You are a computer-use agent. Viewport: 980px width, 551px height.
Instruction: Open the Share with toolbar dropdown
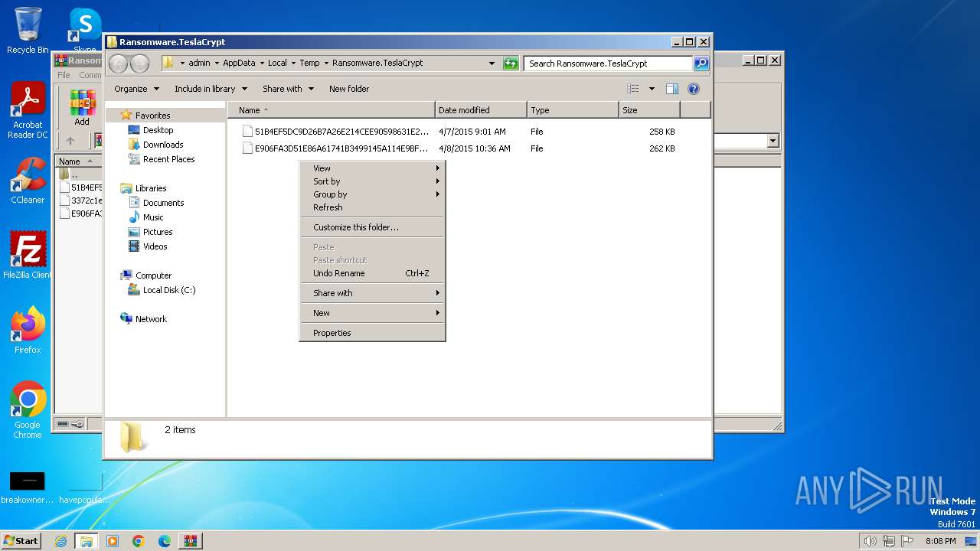pyautogui.click(x=289, y=89)
